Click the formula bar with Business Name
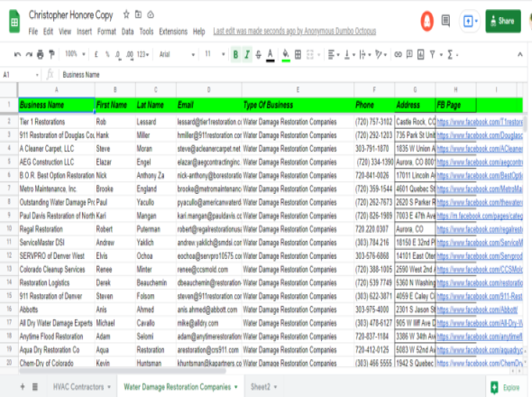The image size is (532, 397). (x=292, y=75)
